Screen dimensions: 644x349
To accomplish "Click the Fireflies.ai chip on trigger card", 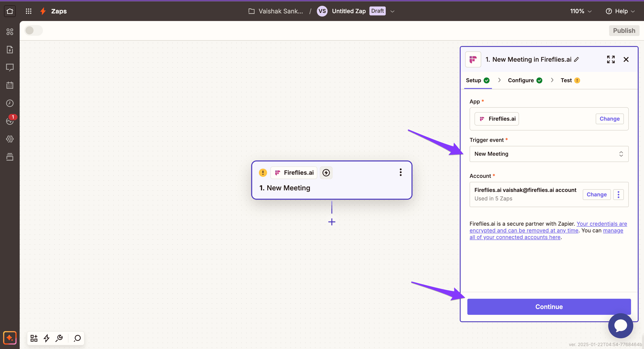I will click(294, 173).
